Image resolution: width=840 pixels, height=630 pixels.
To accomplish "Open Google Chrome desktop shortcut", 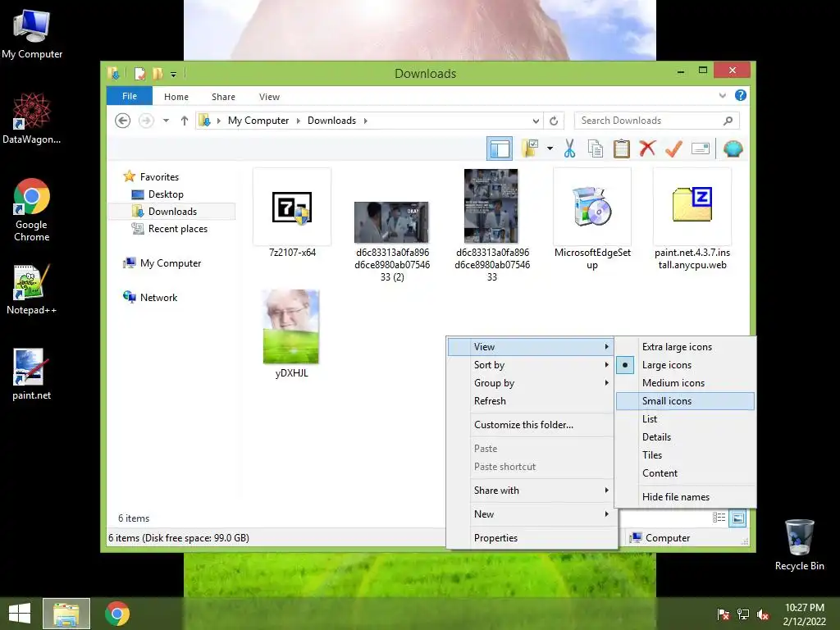I will (x=32, y=210).
